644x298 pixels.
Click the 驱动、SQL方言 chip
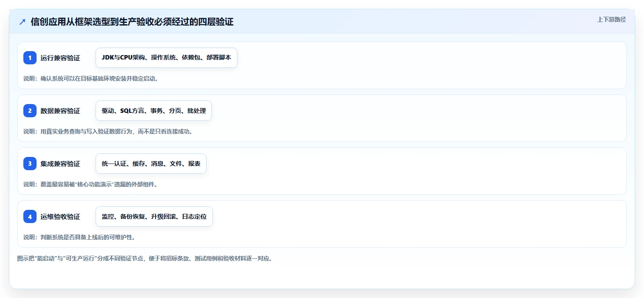coord(154,111)
